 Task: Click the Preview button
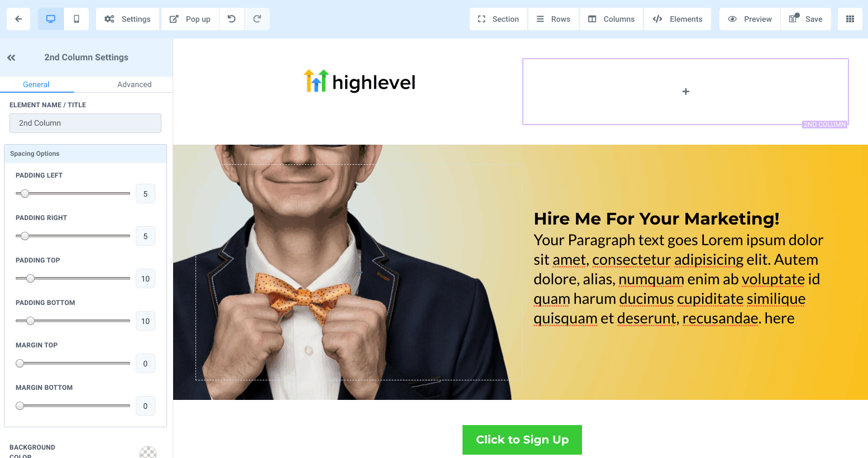click(750, 19)
